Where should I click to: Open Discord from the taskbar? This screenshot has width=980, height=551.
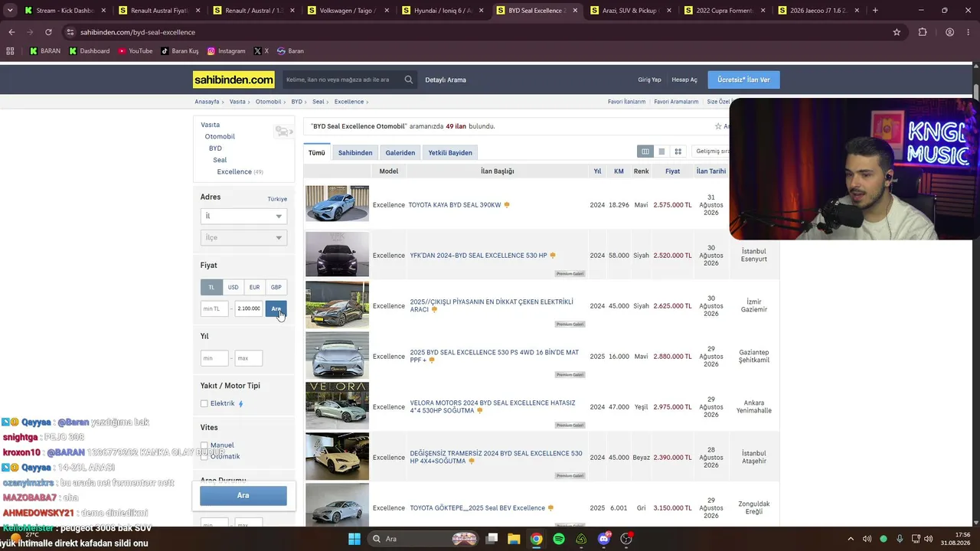tap(604, 539)
